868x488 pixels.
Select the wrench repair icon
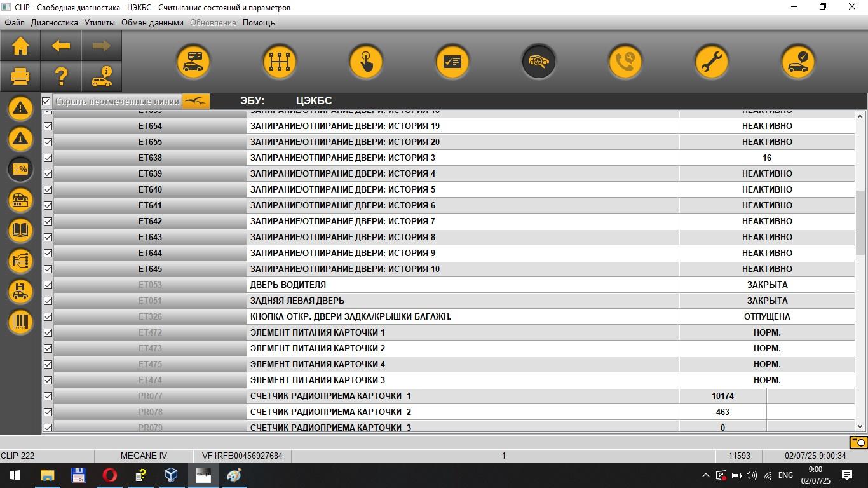coord(712,62)
